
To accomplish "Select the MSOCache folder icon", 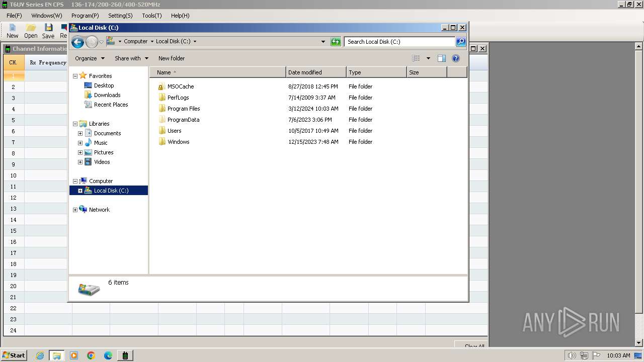I will (x=162, y=86).
